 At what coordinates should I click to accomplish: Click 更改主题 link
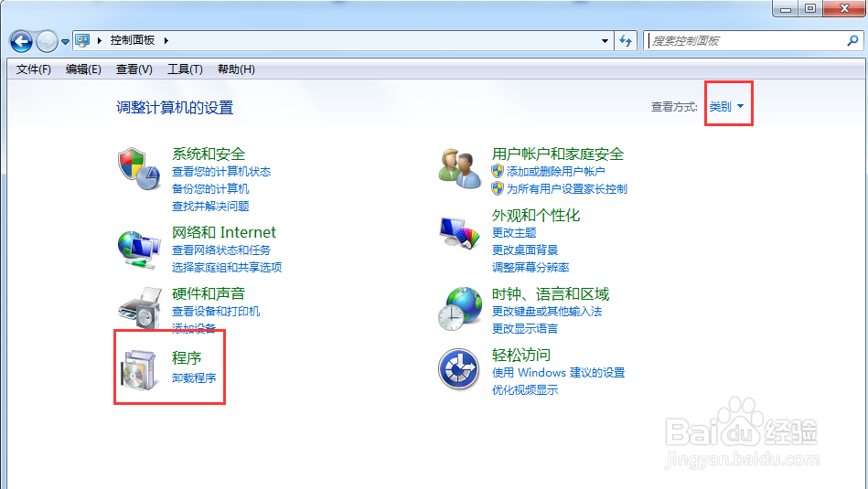(514, 232)
